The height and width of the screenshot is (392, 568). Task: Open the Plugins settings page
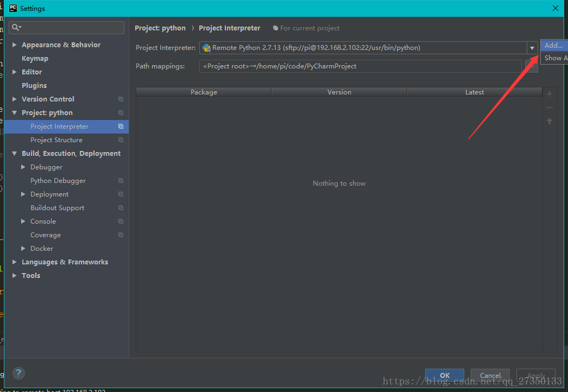click(x=34, y=85)
